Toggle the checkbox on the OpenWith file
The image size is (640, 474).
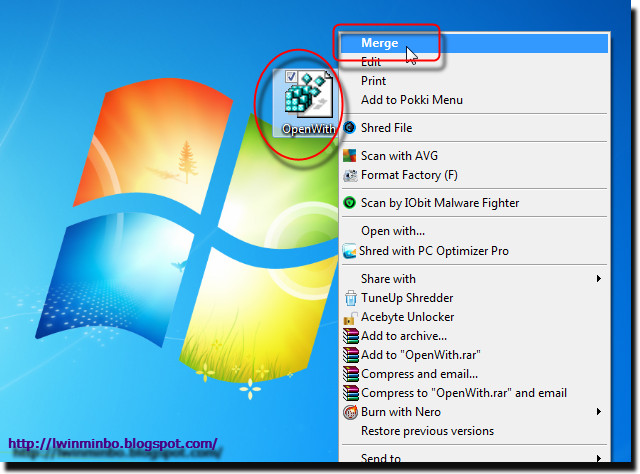(291, 76)
